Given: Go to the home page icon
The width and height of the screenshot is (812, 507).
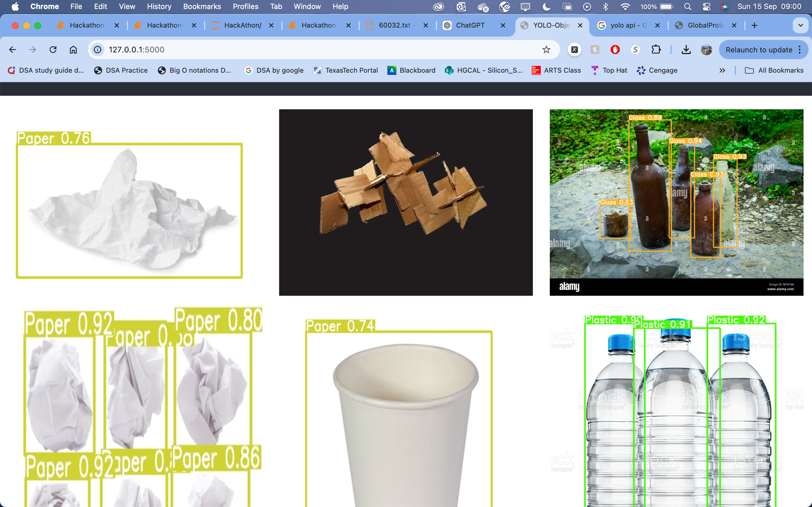Looking at the screenshot, I should pyautogui.click(x=73, y=50).
